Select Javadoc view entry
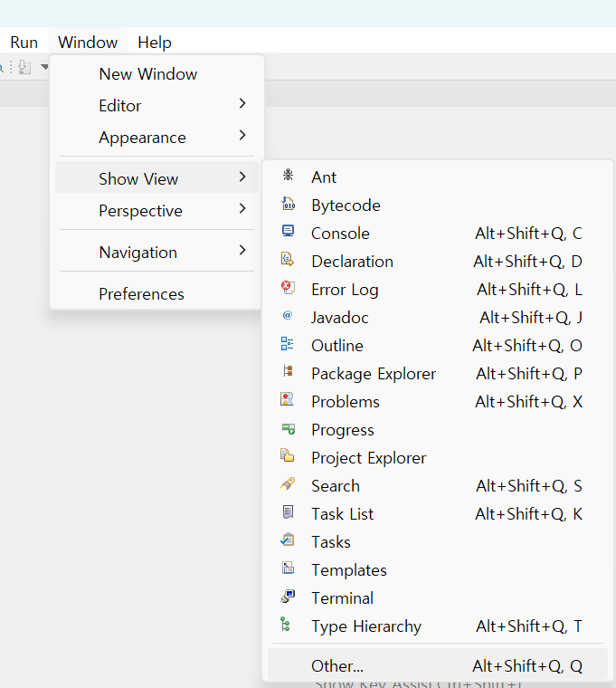This screenshot has height=688, width=616. click(x=438, y=318)
